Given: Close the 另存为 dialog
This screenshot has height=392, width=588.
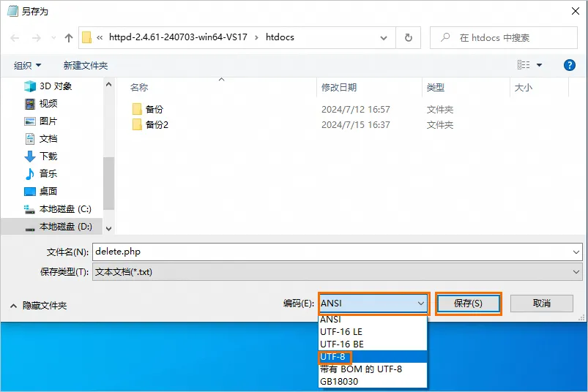Looking at the screenshot, I should pos(576,11).
